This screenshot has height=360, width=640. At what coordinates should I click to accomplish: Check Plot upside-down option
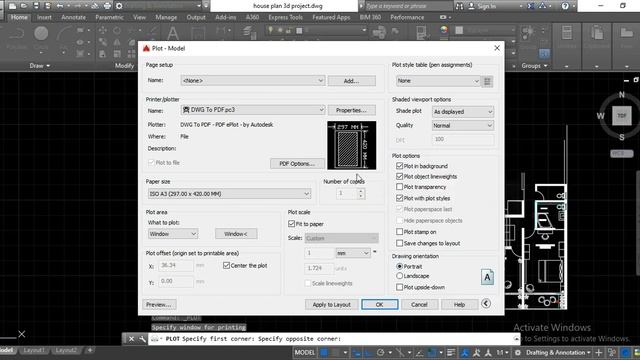400,287
